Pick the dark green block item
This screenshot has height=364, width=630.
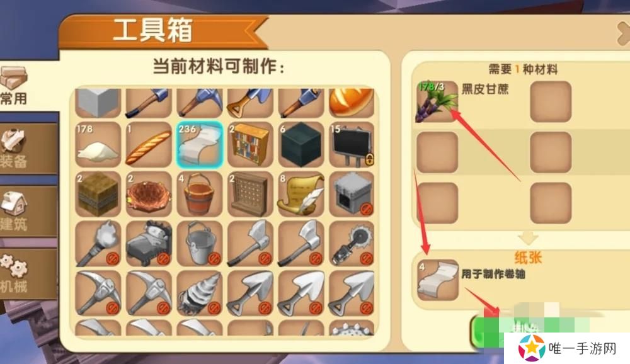pos(301,145)
